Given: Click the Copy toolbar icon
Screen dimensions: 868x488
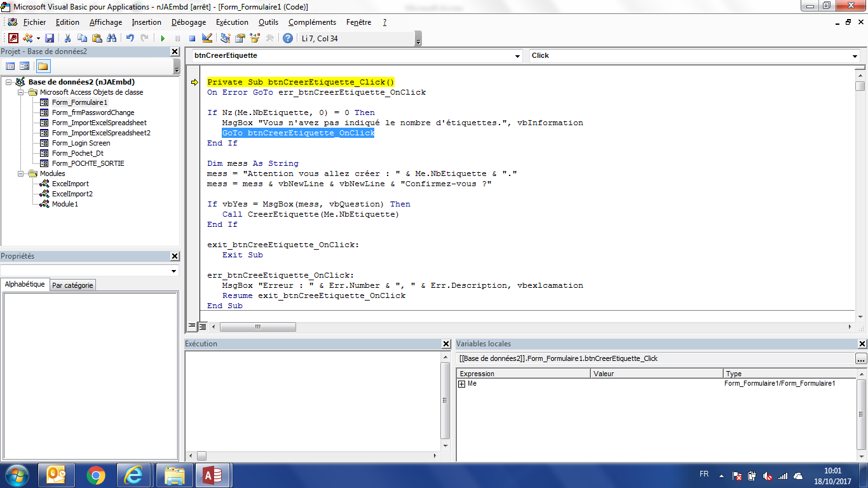Looking at the screenshot, I should (x=82, y=38).
